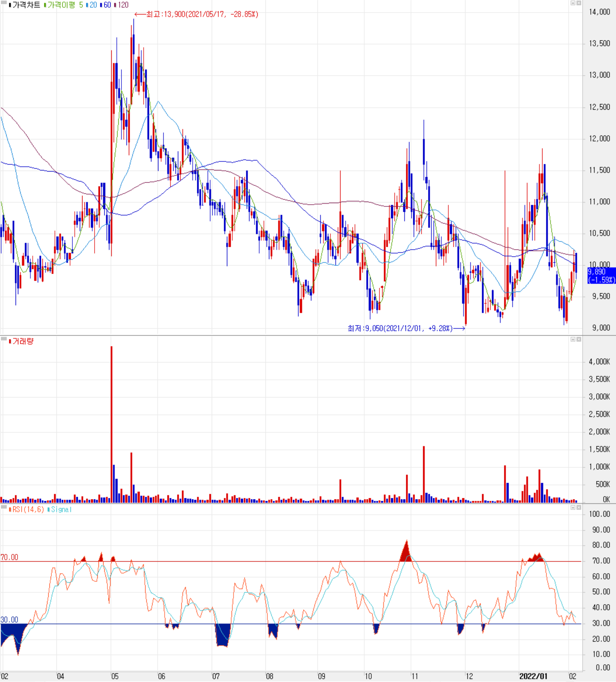Click the 70.00 overbought line label
The width and height of the screenshot is (616, 682).
coord(9,557)
